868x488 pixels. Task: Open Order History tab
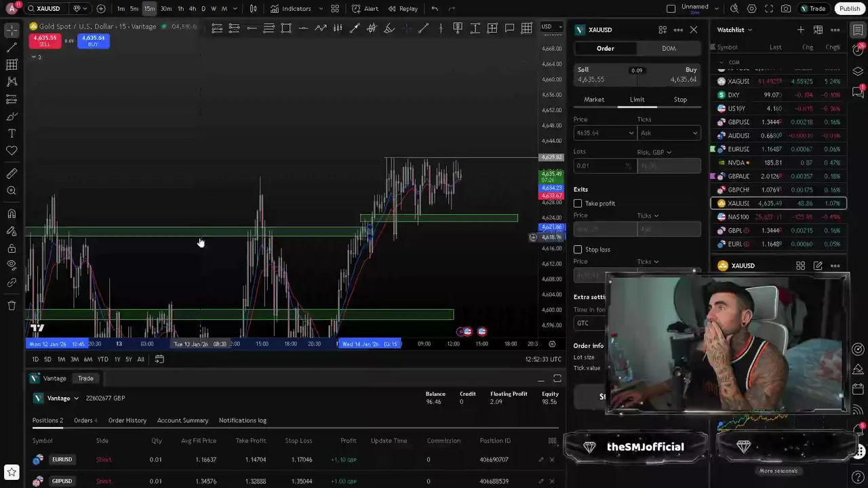click(x=127, y=420)
